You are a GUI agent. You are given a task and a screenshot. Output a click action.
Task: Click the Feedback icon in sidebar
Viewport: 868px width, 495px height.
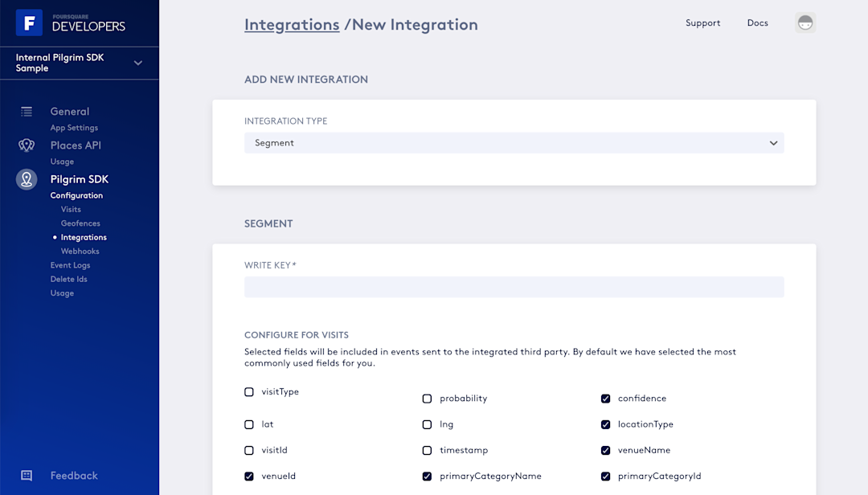coord(27,476)
